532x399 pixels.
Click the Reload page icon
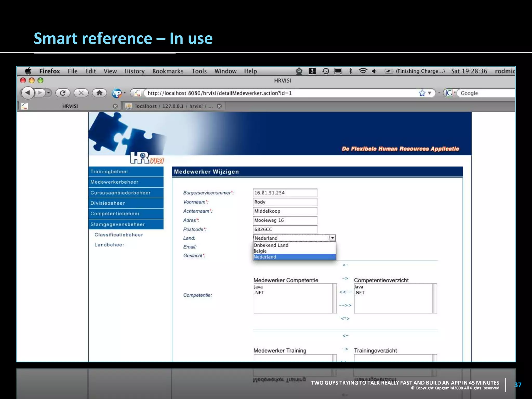[x=63, y=93]
